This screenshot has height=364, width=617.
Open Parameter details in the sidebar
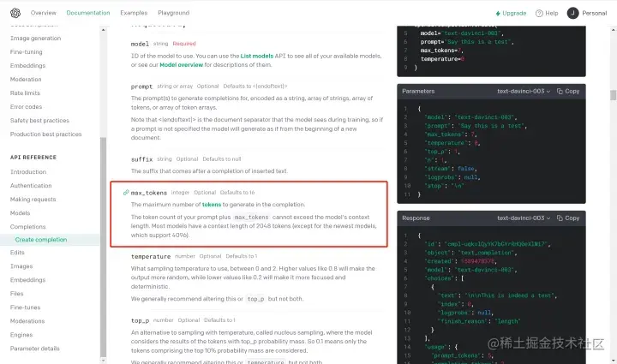[x=35, y=349]
